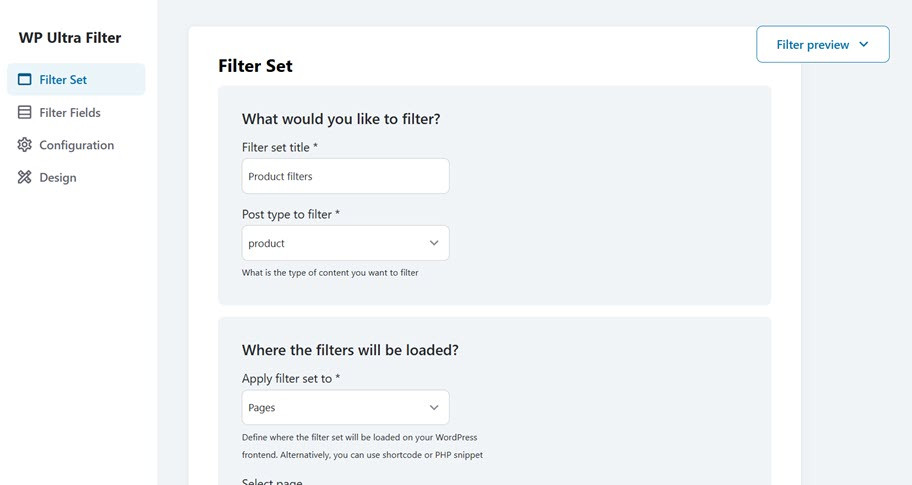
Task: Click the Filter Set page heading
Action: tap(255, 66)
